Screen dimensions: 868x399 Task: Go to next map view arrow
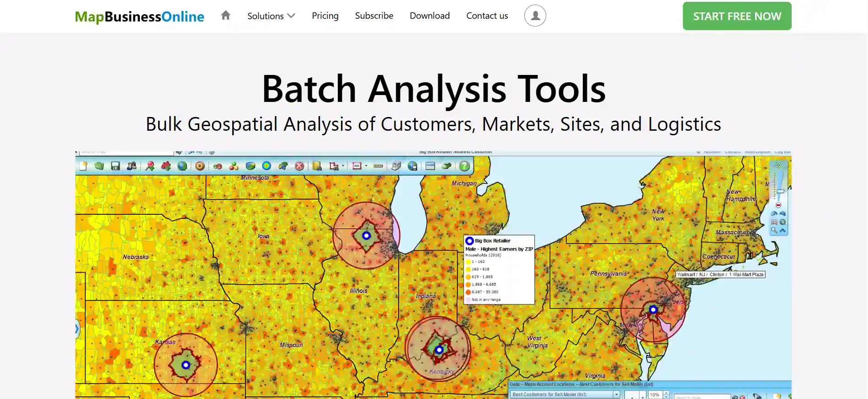click(x=783, y=213)
